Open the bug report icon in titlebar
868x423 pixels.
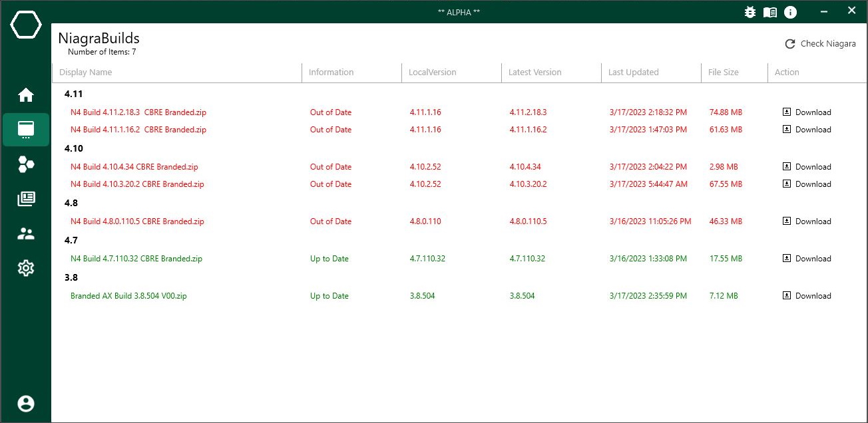(750, 11)
